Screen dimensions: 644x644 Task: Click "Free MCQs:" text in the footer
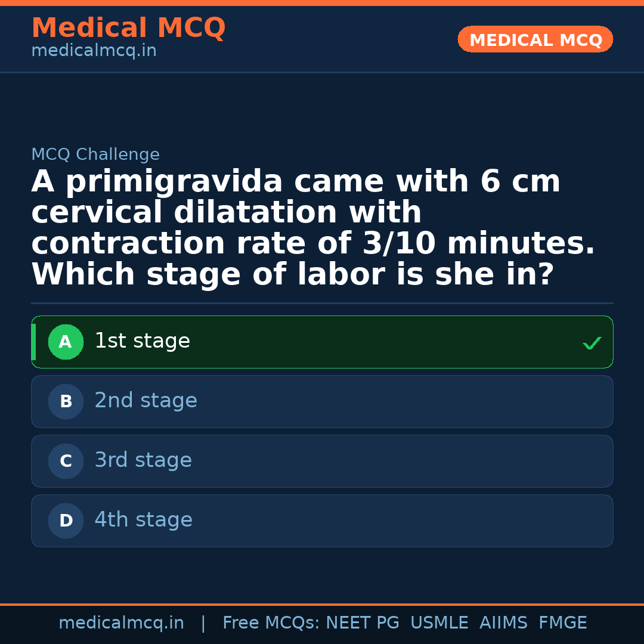click(271, 623)
